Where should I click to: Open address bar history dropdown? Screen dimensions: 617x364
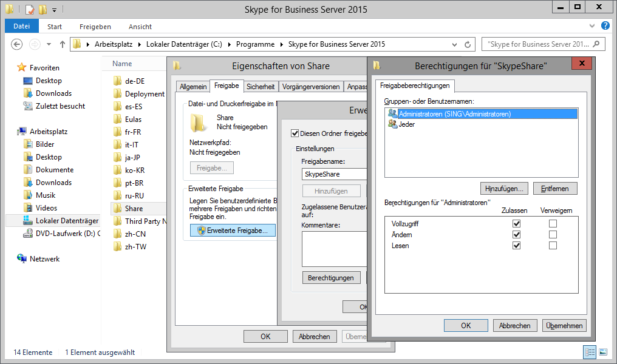pyautogui.click(x=454, y=44)
